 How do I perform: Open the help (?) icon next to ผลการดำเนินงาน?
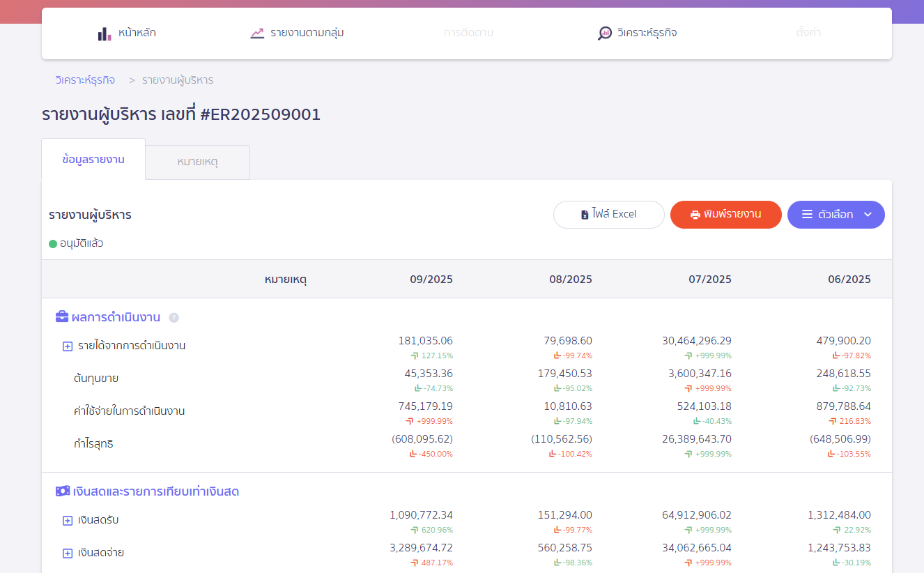pyautogui.click(x=174, y=317)
